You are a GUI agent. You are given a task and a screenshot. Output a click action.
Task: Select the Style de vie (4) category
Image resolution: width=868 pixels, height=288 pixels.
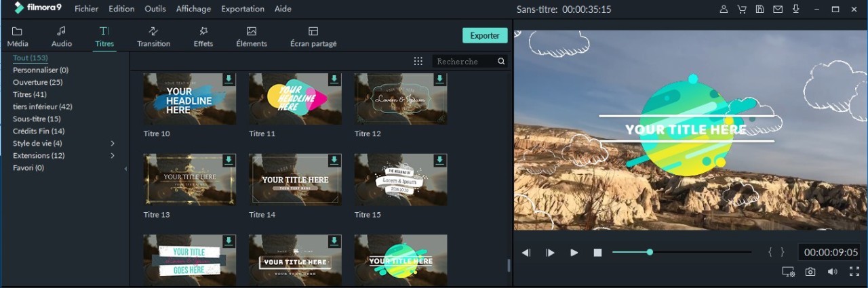pos(38,143)
